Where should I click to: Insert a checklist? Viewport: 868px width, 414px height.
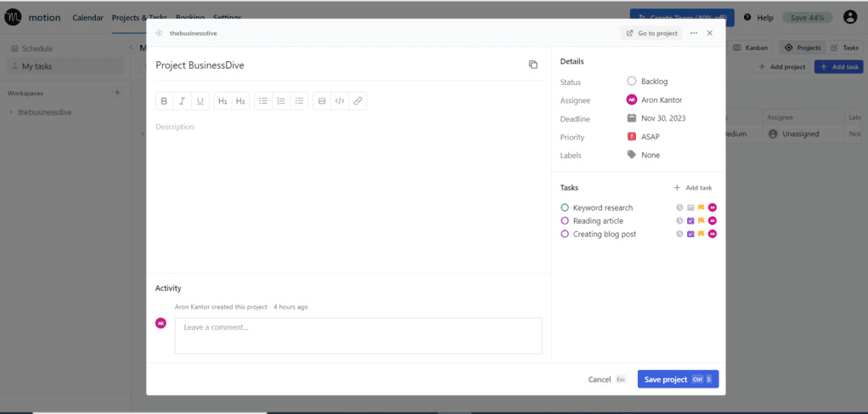(300, 101)
